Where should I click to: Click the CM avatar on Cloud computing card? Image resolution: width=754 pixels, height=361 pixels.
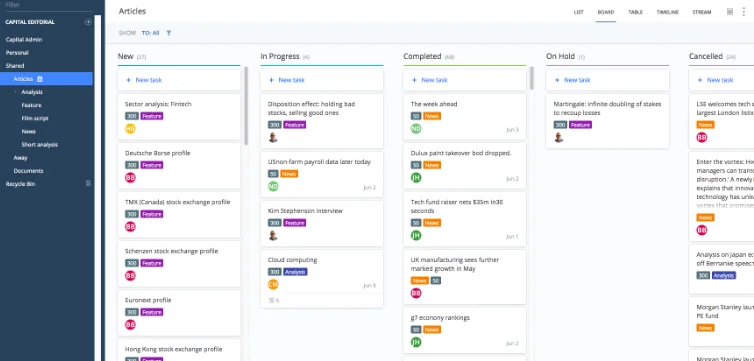coord(273,285)
